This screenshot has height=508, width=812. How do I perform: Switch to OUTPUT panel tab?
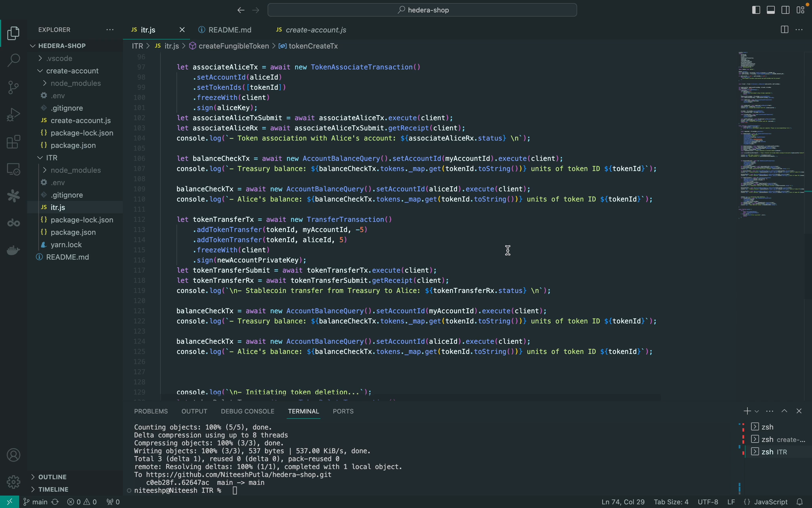click(194, 411)
